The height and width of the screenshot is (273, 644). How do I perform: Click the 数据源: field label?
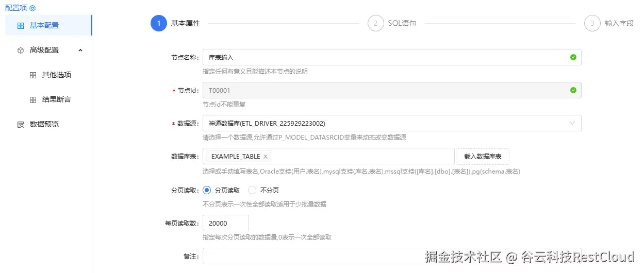pyautogui.click(x=188, y=124)
